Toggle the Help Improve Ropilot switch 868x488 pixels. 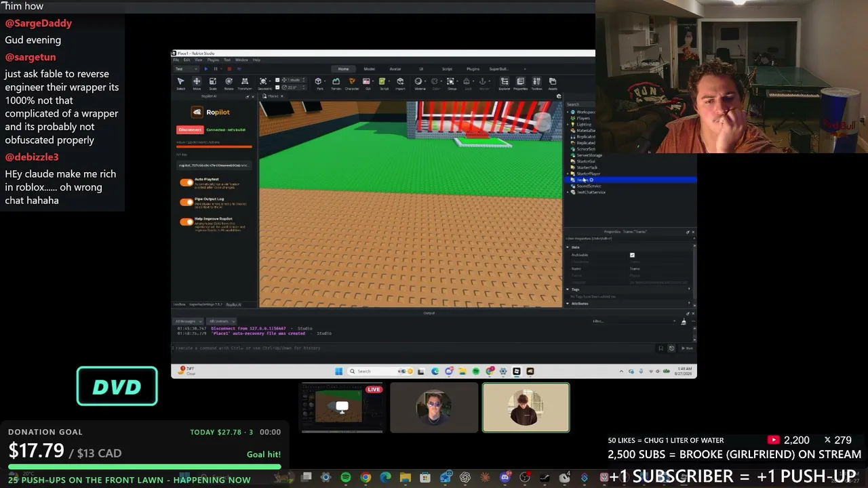point(186,222)
